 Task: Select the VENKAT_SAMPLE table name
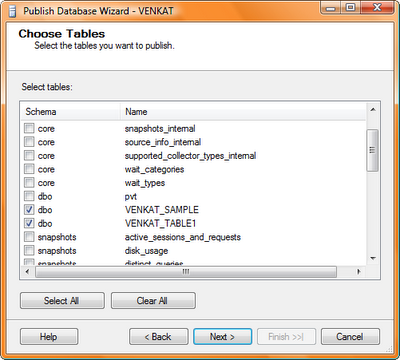tap(162, 210)
